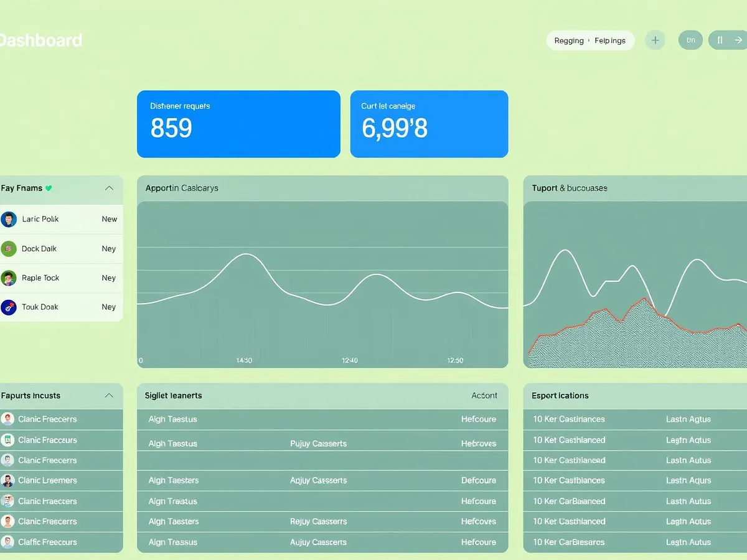Viewport: 747px width, 560px height.
Task: Click Dock Dalk's profile avatar
Action: pos(9,248)
